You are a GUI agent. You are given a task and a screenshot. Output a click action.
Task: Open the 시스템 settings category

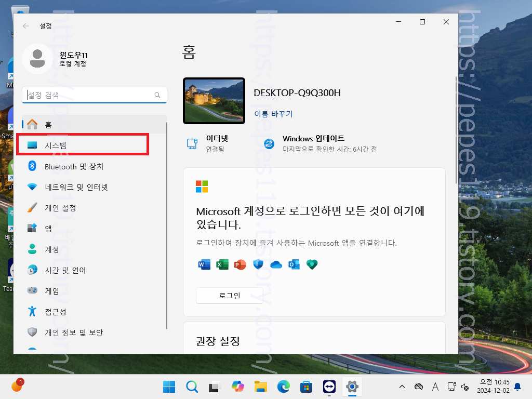point(95,145)
